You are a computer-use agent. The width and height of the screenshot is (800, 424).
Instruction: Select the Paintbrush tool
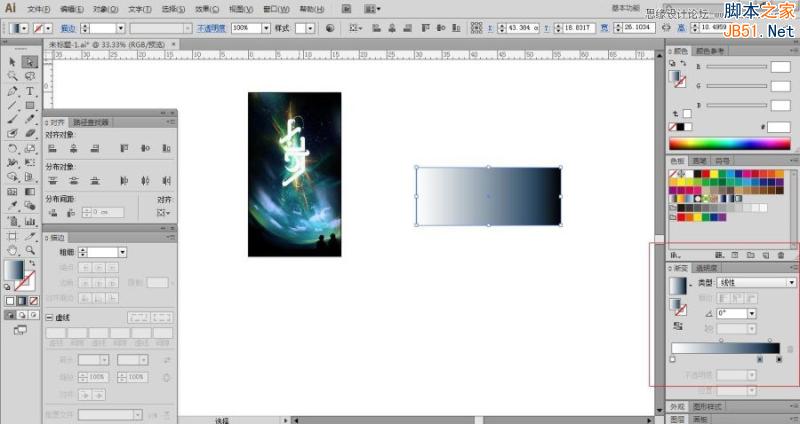click(13, 119)
